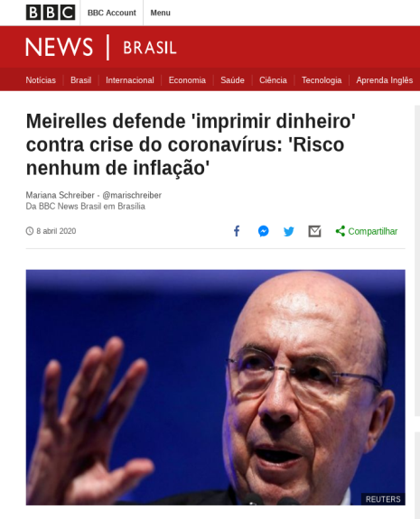
Task: Select the Notícias section
Action: pyautogui.click(x=41, y=80)
